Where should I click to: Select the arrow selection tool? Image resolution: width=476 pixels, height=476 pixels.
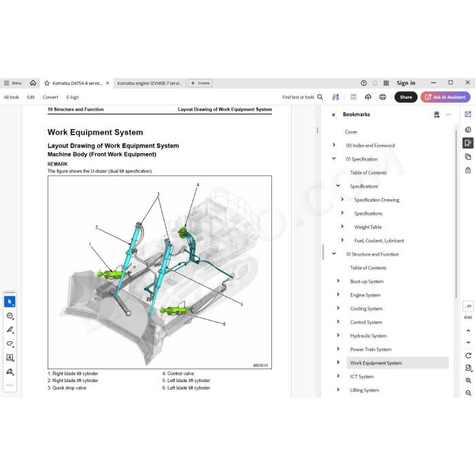10,302
